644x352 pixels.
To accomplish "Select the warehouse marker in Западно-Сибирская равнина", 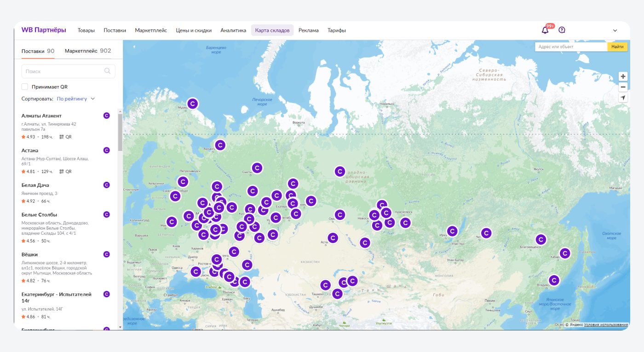I will [x=339, y=172].
